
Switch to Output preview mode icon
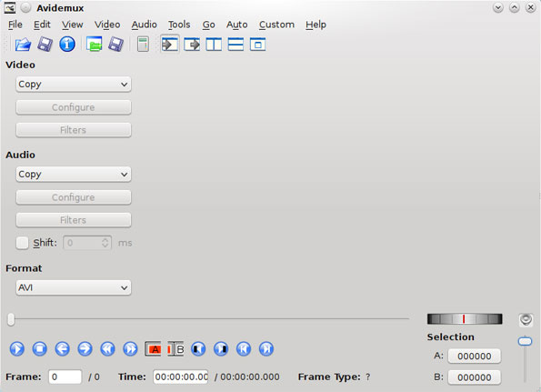pyautogui.click(x=192, y=45)
